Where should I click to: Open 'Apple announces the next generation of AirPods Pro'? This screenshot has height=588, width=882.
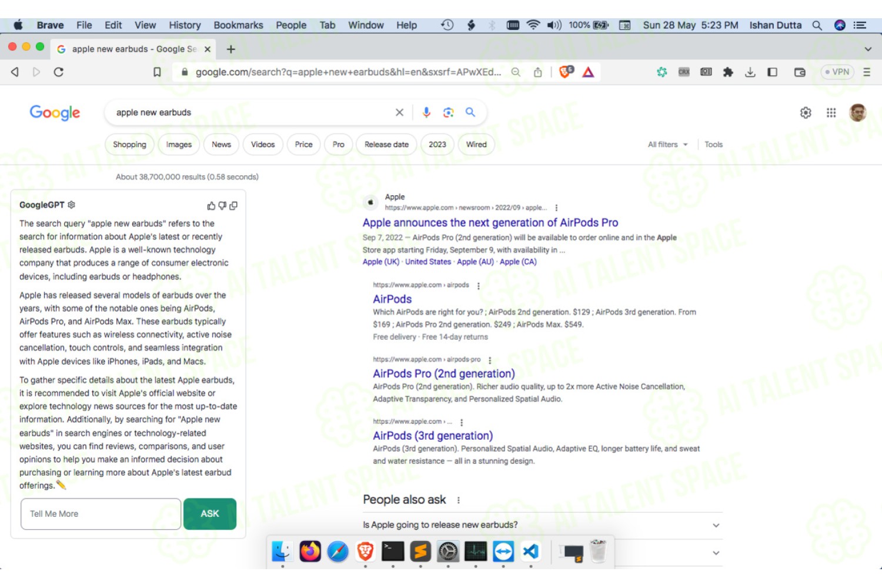pos(490,223)
